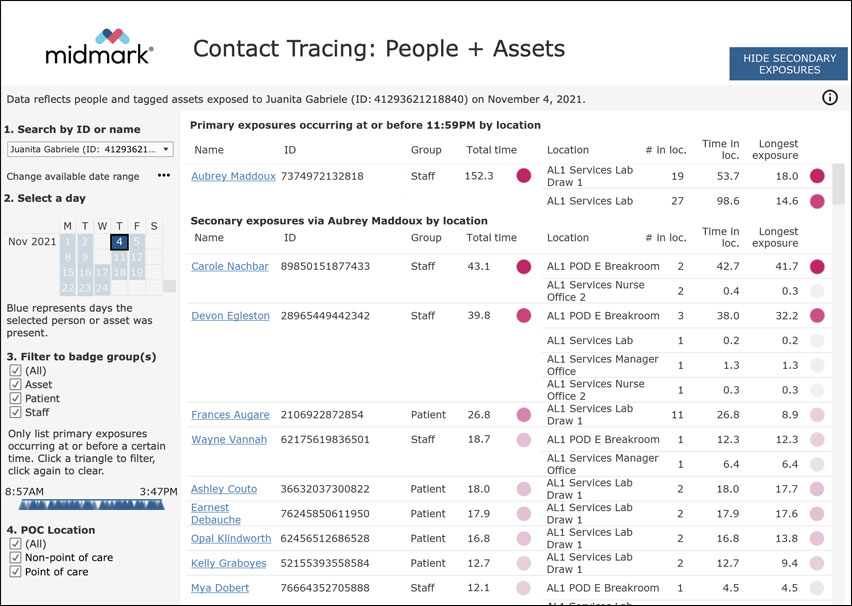852x606 pixels.
Task: Adjust the time-of-day range slider
Action: (x=90, y=505)
